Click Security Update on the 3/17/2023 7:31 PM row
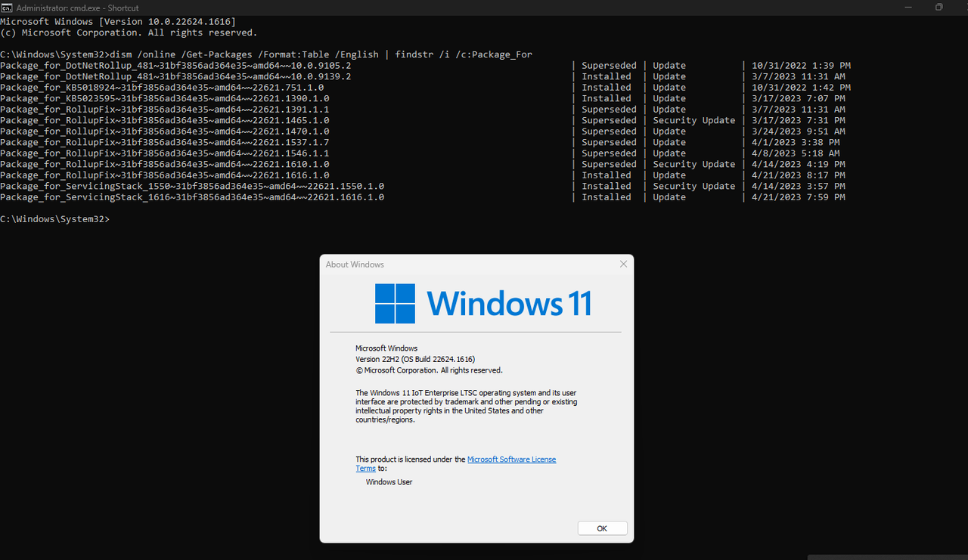The height and width of the screenshot is (560, 968). click(x=694, y=120)
